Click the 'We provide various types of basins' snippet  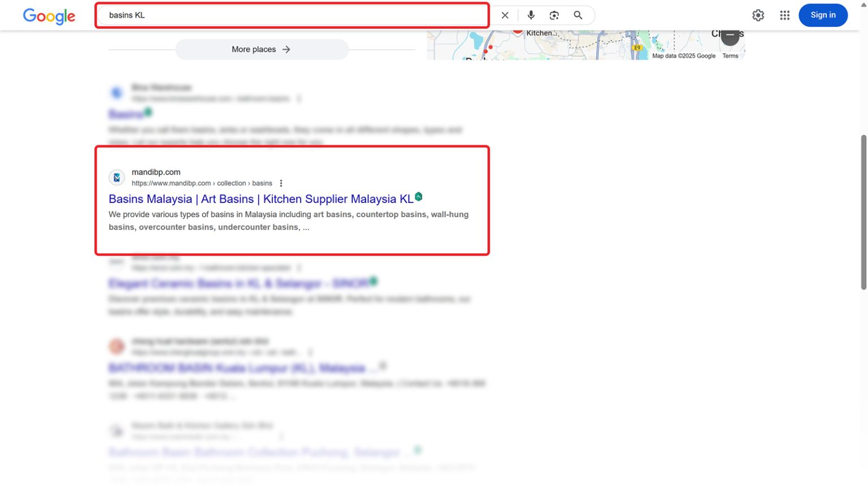(289, 221)
